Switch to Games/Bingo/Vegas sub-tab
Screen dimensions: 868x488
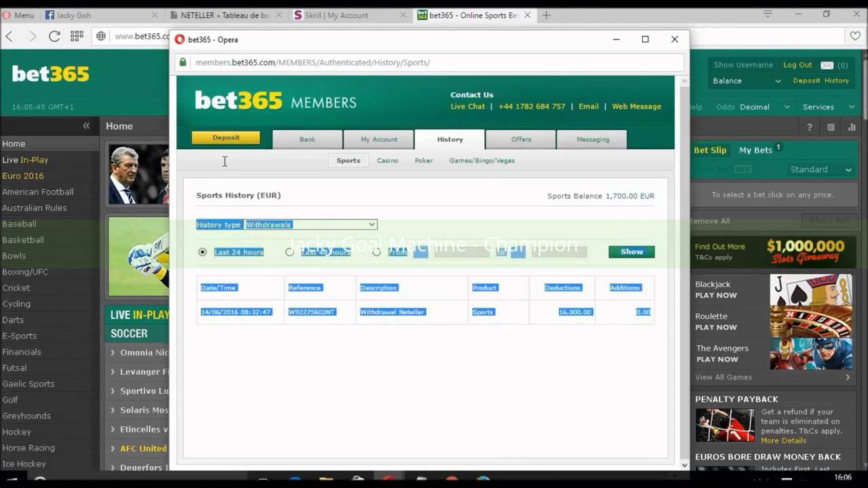pyautogui.click(x=481, y=161)
